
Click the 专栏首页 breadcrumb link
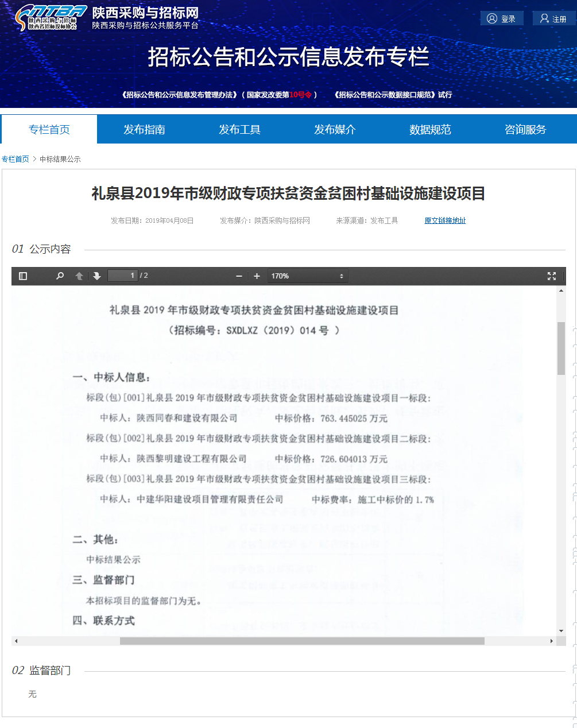pos(16,159)
